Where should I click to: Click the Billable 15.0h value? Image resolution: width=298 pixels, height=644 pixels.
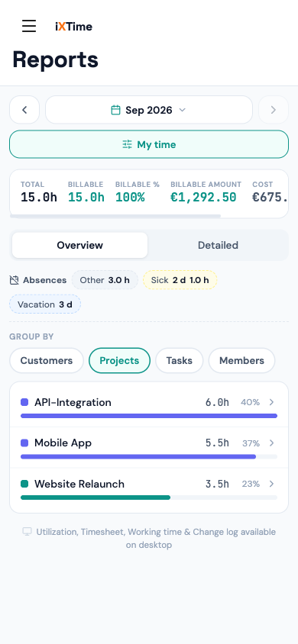86,198
